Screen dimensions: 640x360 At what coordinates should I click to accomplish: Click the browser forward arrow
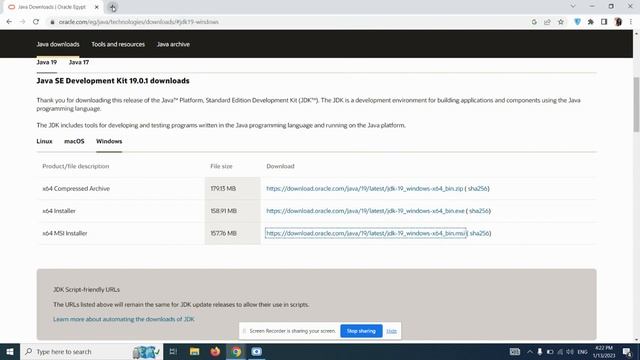22,22
